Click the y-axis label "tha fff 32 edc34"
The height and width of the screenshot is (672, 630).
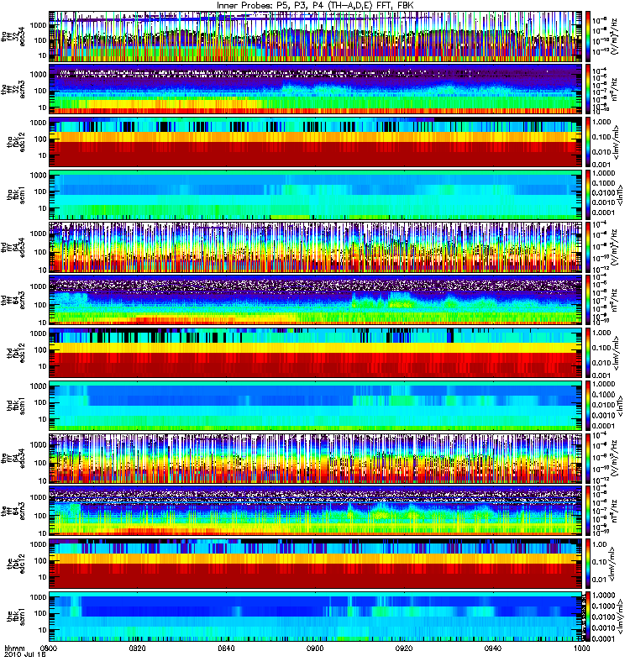[13, 36]
